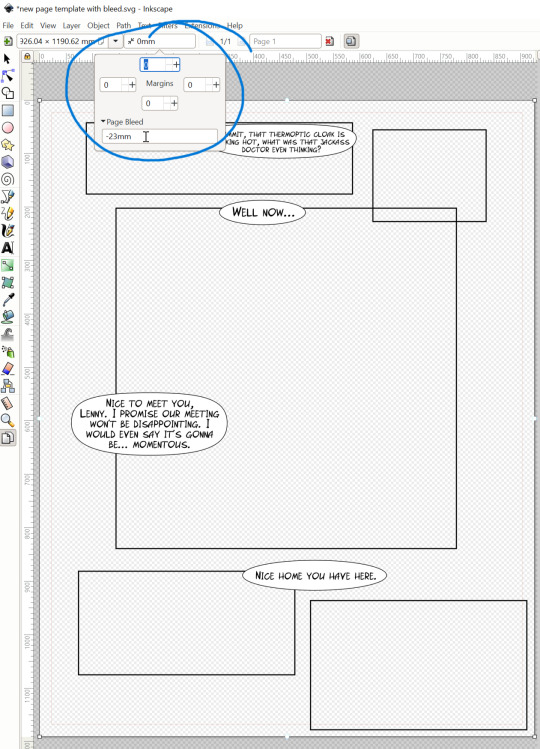Select the "WELL NOW..." speech bubble
This screenshot has height=749, width=540.
(262, 213)
